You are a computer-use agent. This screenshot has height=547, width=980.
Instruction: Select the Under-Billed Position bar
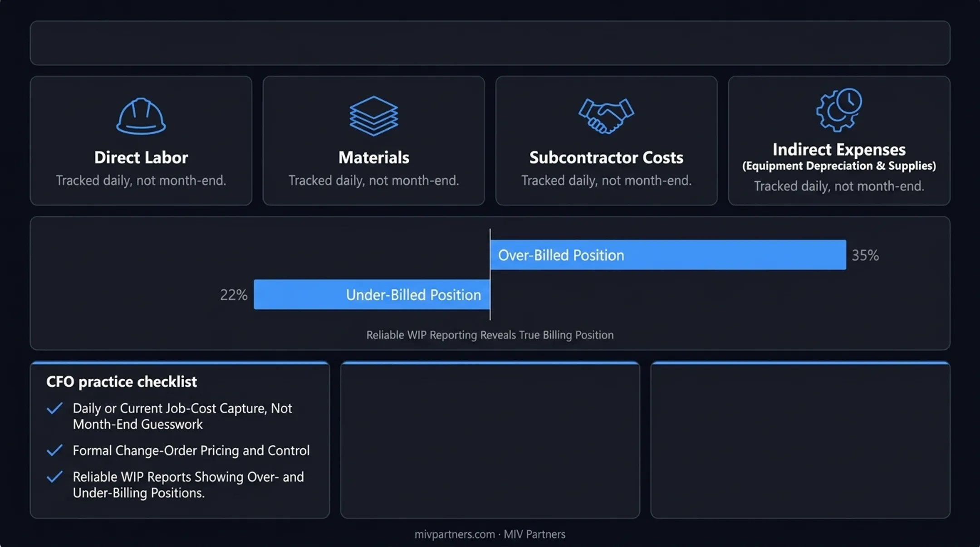click(372, 294)
